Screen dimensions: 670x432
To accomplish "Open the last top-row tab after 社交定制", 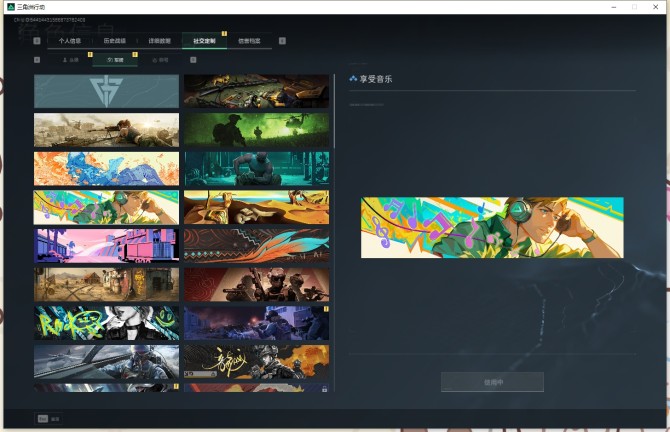I will pos(249,41).
